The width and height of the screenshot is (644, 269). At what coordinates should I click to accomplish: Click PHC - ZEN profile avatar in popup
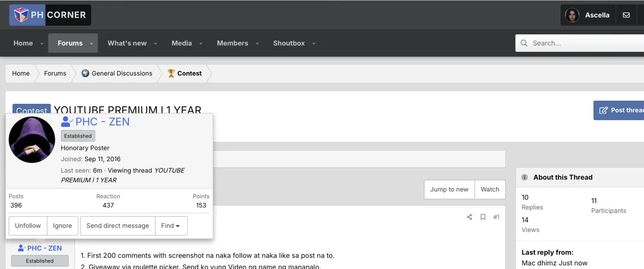point(32,140)
